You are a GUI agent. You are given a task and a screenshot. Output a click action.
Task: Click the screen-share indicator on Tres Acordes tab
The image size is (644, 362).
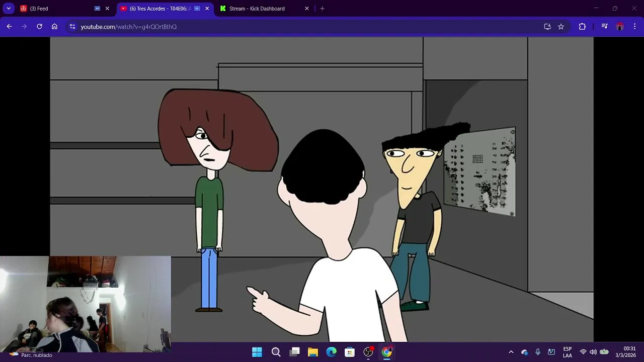pos(197,9)
